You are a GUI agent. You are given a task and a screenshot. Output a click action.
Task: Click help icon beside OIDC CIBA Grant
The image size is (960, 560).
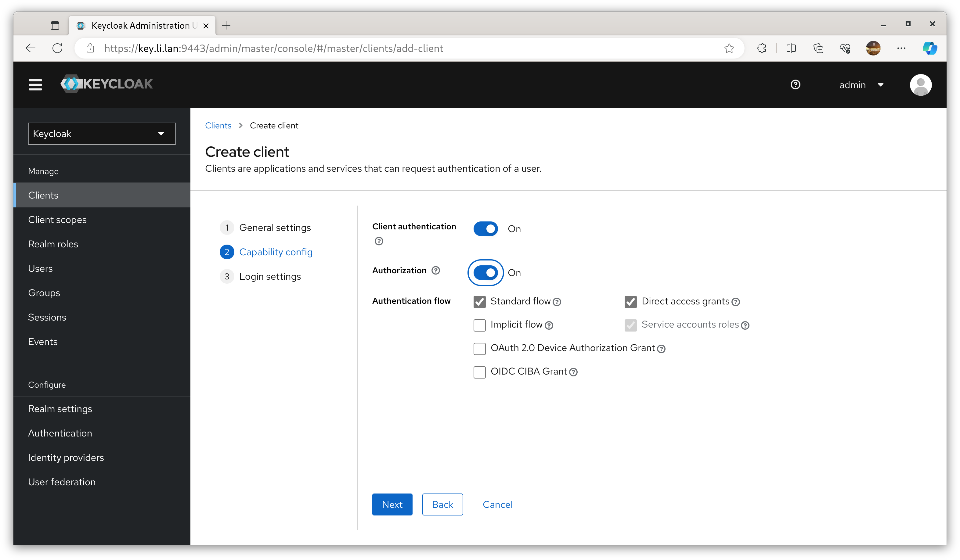[573, 372]
